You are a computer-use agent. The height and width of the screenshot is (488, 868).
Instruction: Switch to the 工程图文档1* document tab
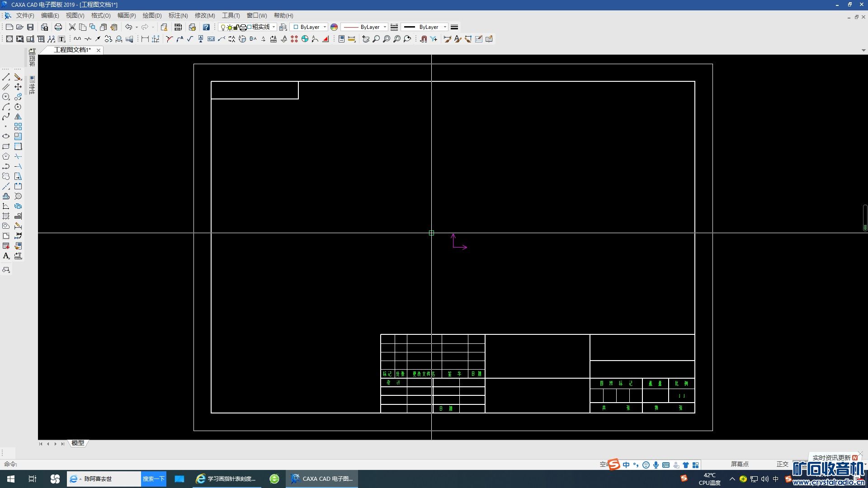point(72,50)
